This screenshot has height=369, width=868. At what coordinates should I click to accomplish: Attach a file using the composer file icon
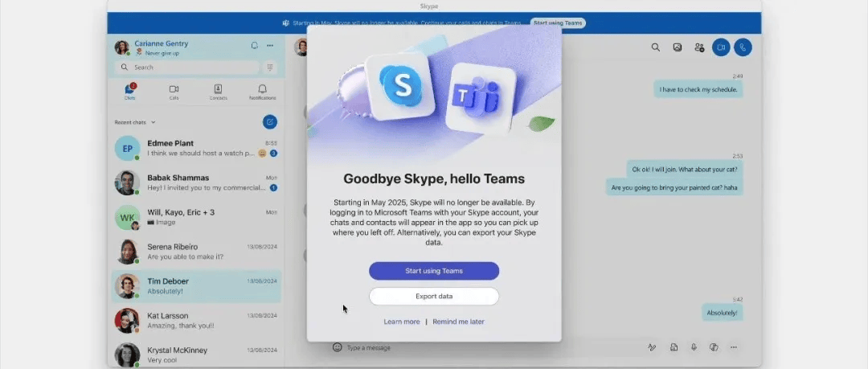(674, 347)
